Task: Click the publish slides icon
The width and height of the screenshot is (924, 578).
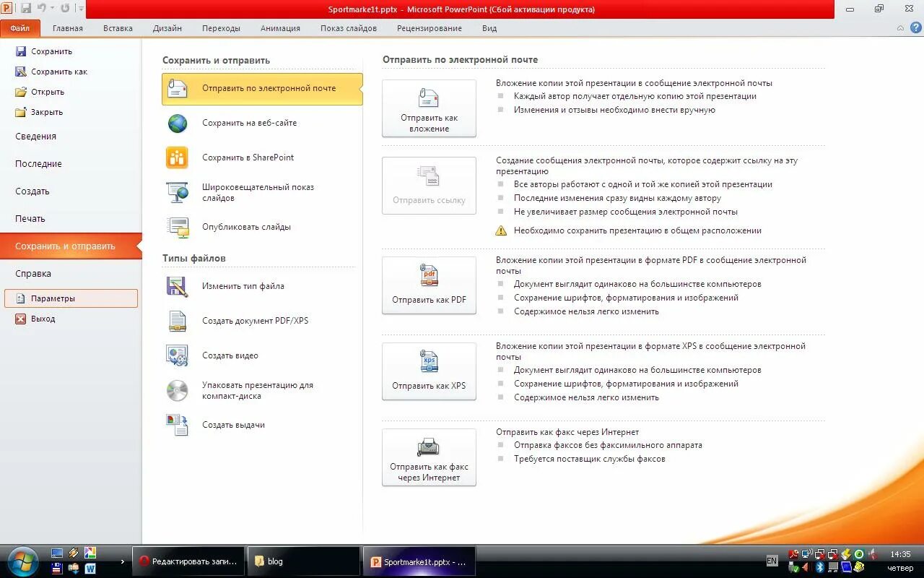Action: pyautogui.click(x=178, y=227)
